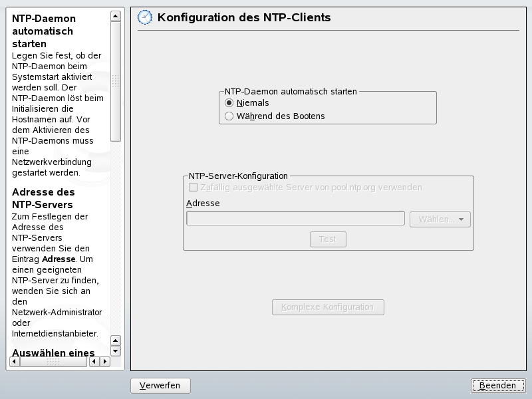
Task: Enable random pool.ntp.org servers checkbox
Action: (194, 188)
